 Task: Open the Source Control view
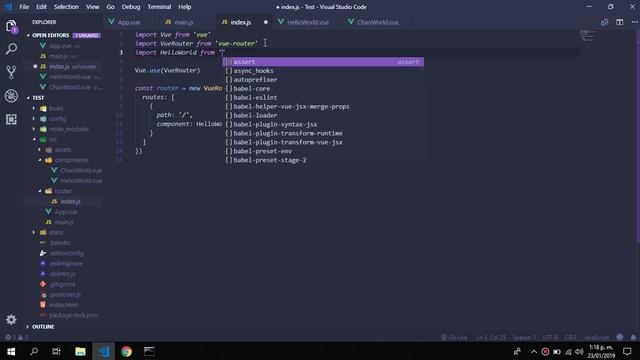(x=11, y=72)
